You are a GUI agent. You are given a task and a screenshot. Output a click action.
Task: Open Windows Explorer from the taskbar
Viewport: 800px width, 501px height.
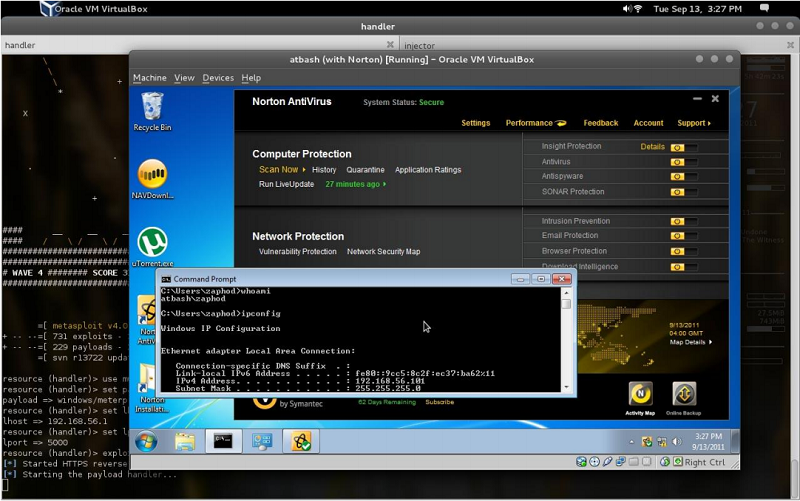(x=185, y=441)
